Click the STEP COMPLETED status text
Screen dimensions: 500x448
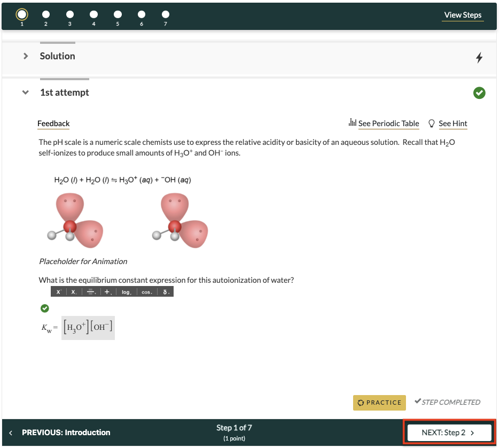(x=448, y=402)
